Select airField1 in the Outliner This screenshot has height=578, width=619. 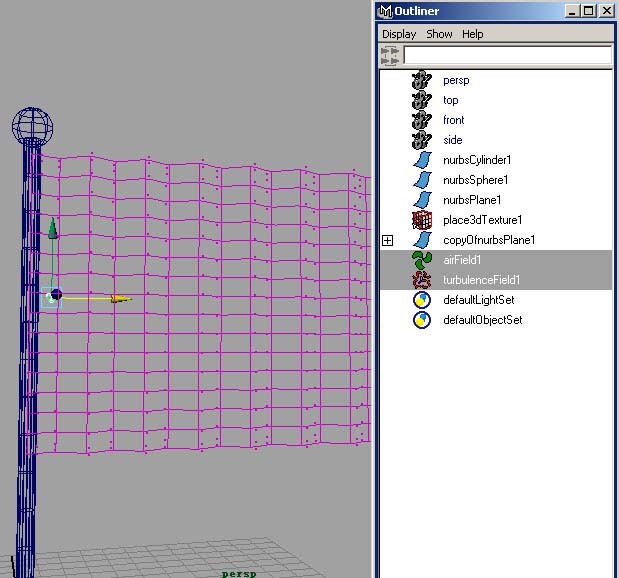coord(462,260)
